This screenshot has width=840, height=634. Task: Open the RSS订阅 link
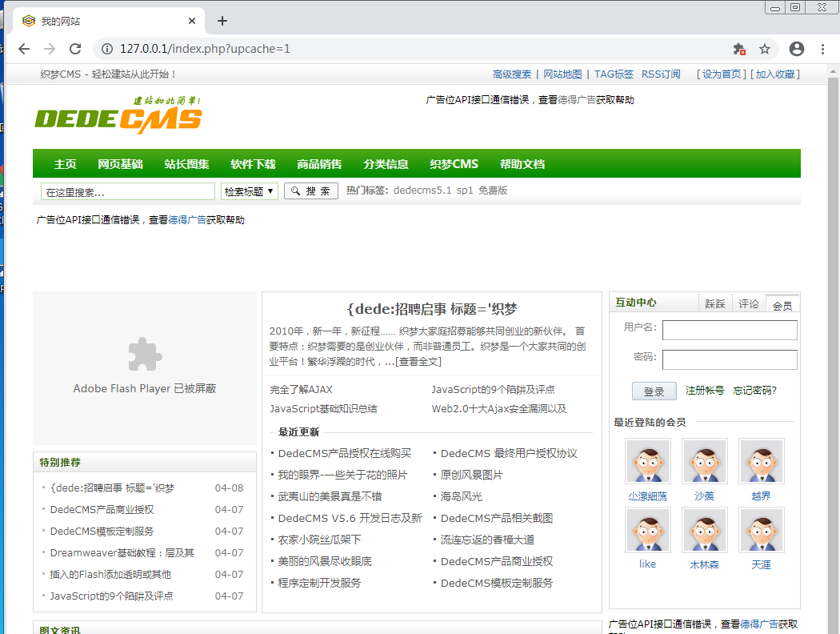[x=660, y=74]
